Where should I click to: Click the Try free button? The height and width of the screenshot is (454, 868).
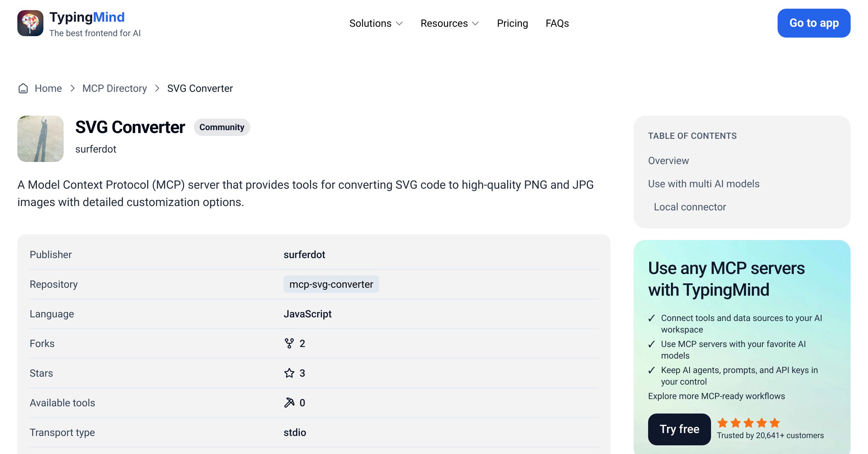(x=680, y=429)
